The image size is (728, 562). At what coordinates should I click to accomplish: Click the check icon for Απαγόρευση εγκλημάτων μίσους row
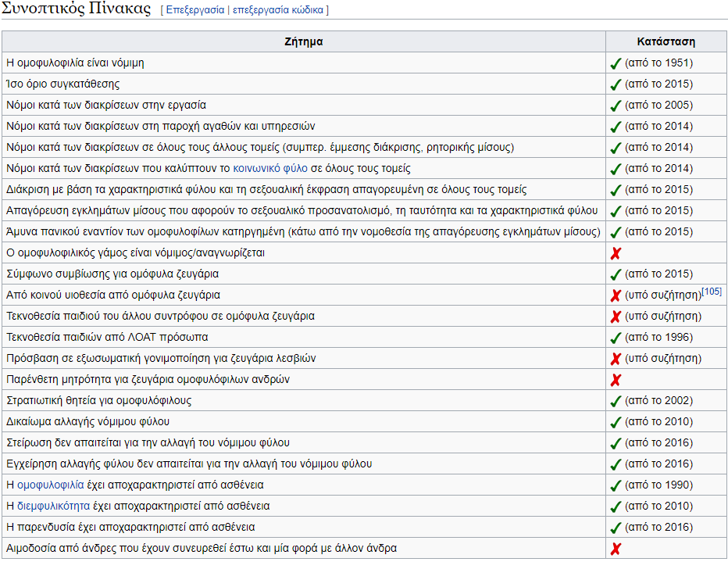(616, 211)
